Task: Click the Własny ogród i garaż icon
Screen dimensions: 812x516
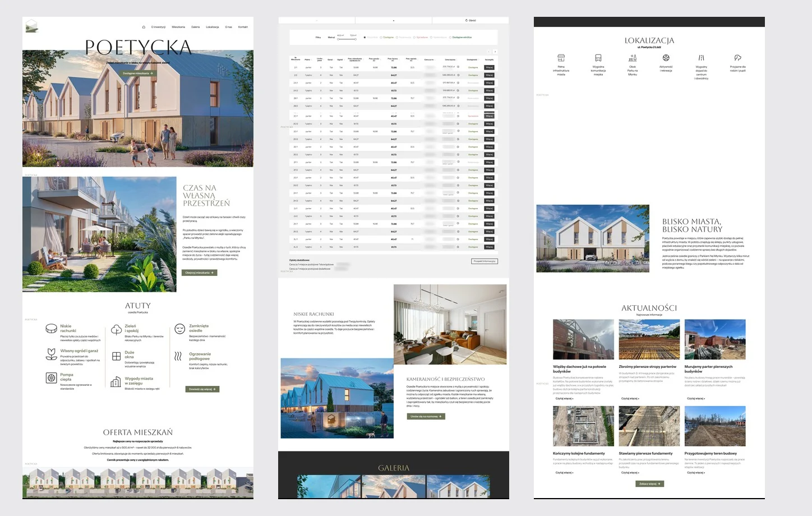Action: (x=51, y=354)
